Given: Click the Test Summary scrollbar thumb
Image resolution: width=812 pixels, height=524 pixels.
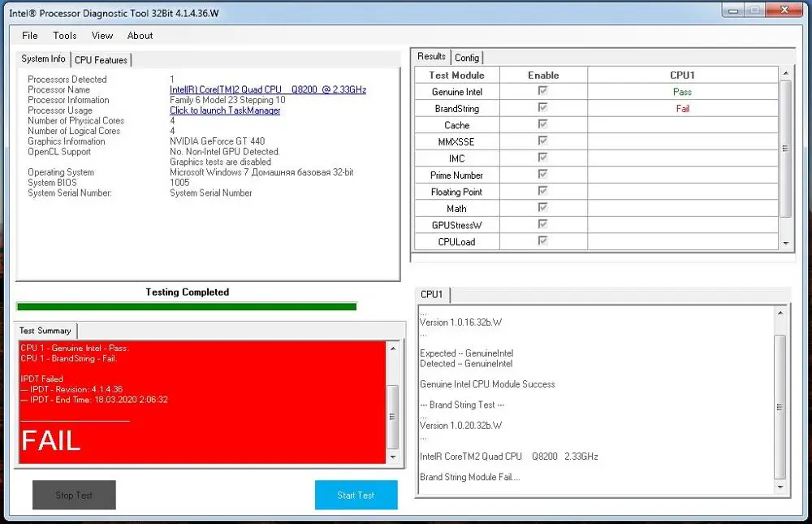Looking at the screenshot, I should click(x=392, y=417).
